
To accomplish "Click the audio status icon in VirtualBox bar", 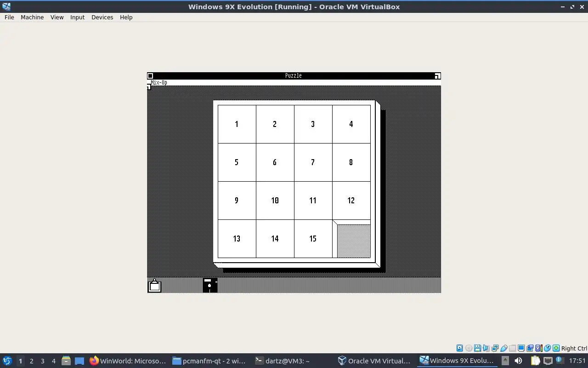I will pos(486,348).
